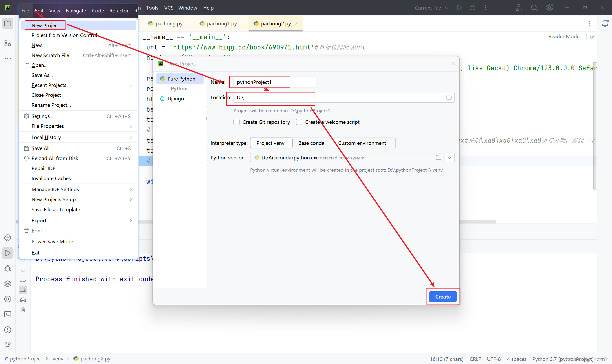Open the Terminal tool window icon
The image size is (612, 364).
(x=8, y=315)
